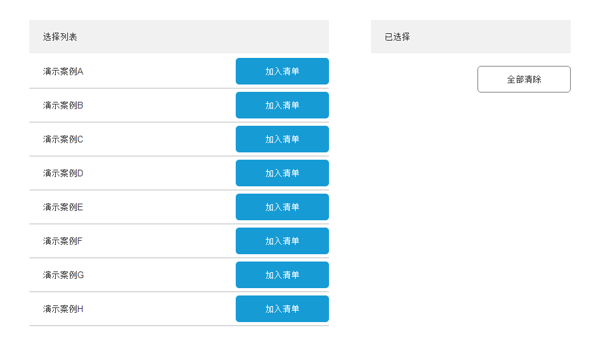
Task: Select the 演示案例G row label
Action: click(x=63, y=275)
